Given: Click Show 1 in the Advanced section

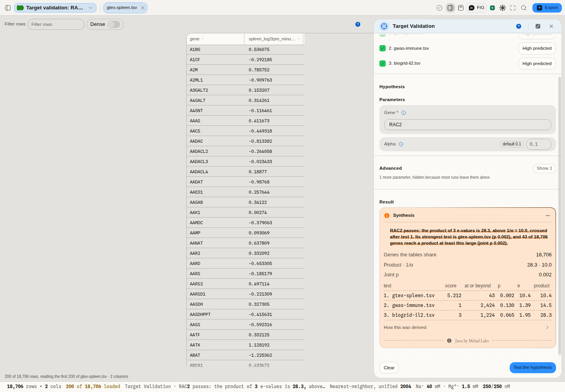Looking at the screenshot, I should point(545,169).
